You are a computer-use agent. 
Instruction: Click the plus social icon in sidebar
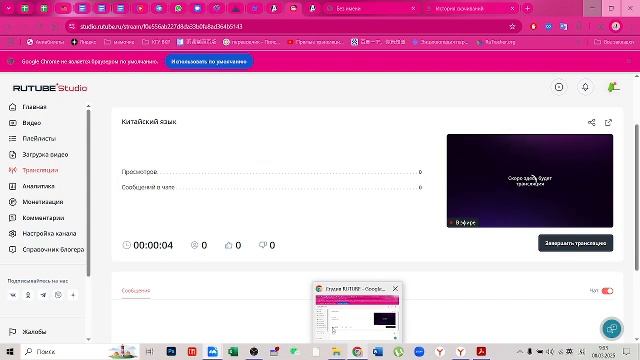(x=73, y=295)
